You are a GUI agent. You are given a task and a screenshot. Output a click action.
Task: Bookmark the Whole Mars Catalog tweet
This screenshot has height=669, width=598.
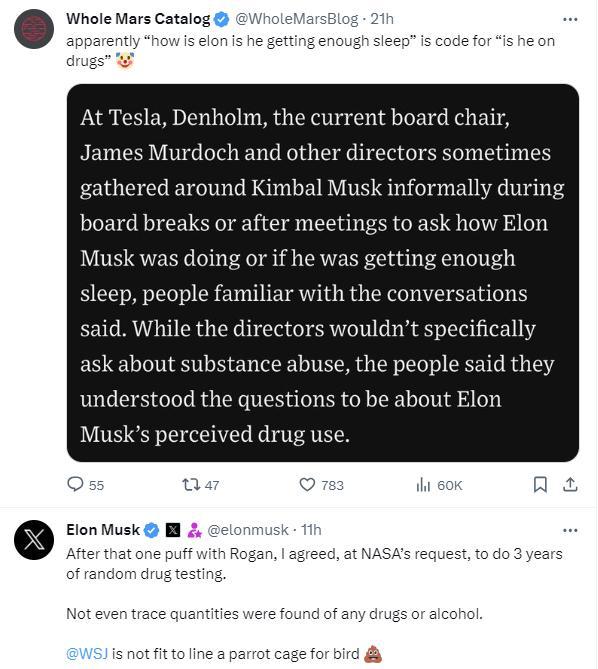pyautogui.click(x=540, y=485)
